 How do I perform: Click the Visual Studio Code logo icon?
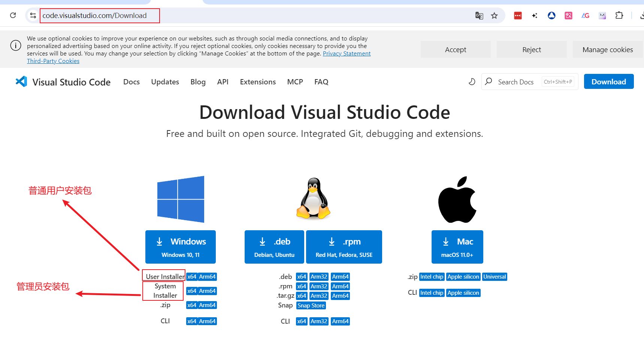pyautogui.click(x=21, y=82)
